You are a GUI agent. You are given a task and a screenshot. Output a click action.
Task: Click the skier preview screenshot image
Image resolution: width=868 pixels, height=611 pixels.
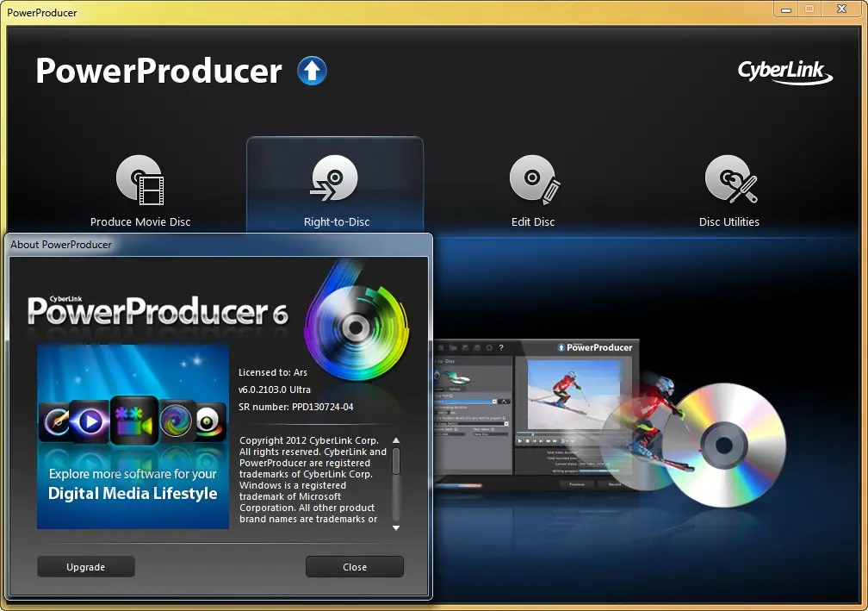pos(574,395)
